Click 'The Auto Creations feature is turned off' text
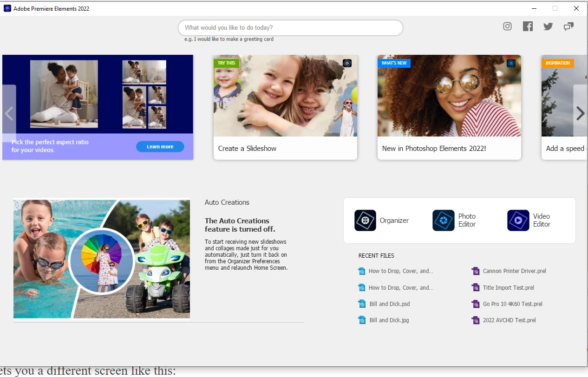Screen dimensions: 588x377 (240, 225)
